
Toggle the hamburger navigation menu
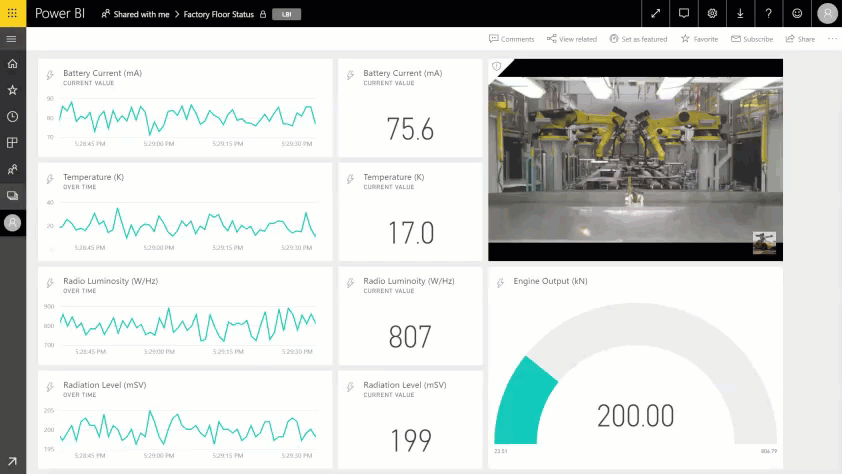tap(12, 39)
